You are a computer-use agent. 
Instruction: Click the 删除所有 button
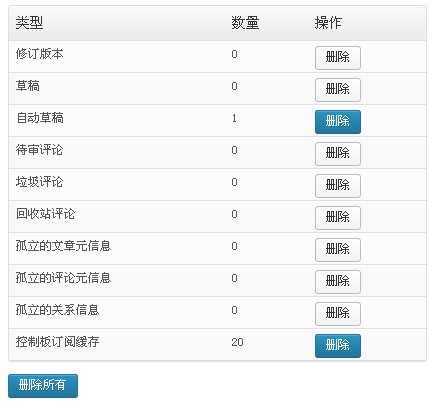pyautogui.click(x=43, y=386)
